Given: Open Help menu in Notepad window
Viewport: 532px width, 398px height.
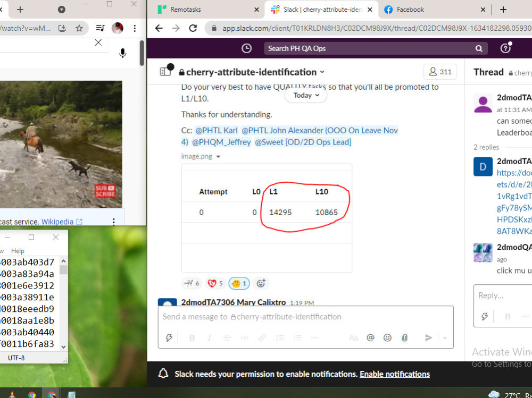Looking at the screenshot, I should click(x=18, y=251).
